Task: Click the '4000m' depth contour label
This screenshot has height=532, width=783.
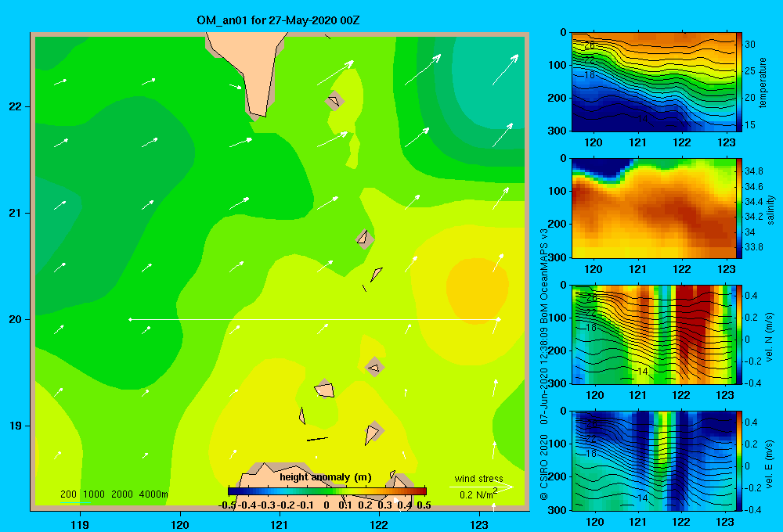Action: point(153,494)
